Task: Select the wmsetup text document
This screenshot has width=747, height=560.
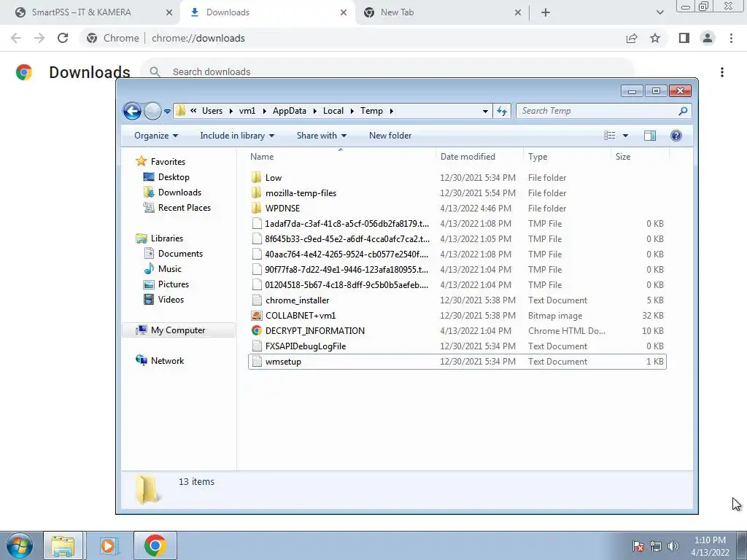Action: click(x=457, y=362)
